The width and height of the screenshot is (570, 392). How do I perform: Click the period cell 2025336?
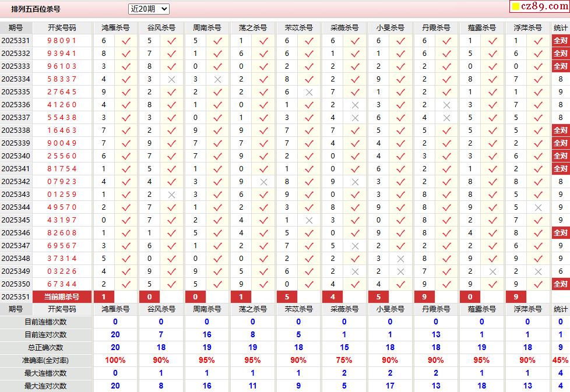pos(16,105)
